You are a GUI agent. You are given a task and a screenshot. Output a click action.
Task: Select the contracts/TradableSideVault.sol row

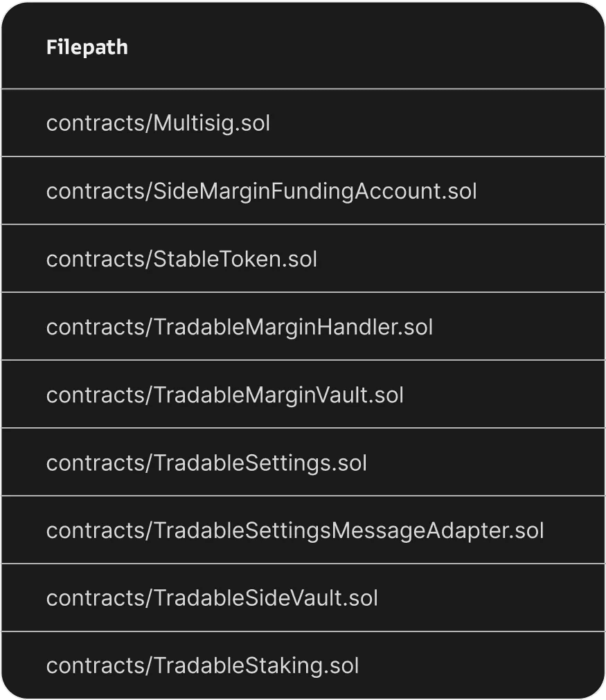[x=303, y=598]
